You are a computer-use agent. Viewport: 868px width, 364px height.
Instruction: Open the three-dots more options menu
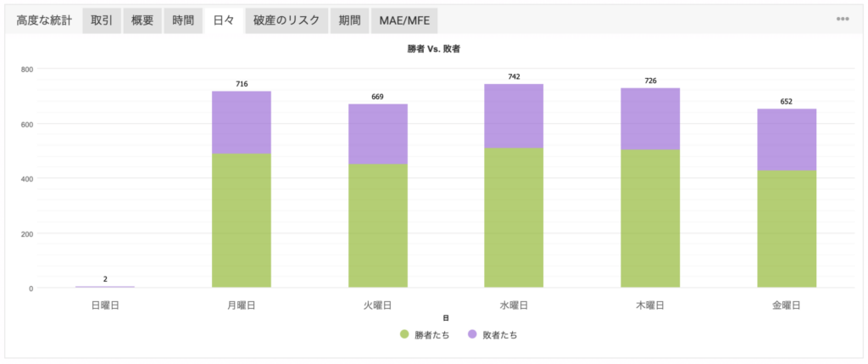point(843,19)
